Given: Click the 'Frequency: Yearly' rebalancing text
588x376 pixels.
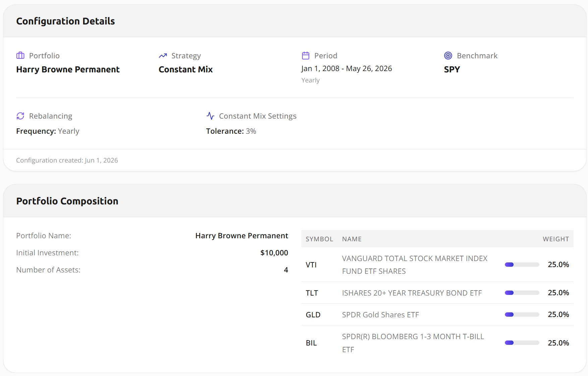Looking at the screenshot, I should tap(48, 131).
